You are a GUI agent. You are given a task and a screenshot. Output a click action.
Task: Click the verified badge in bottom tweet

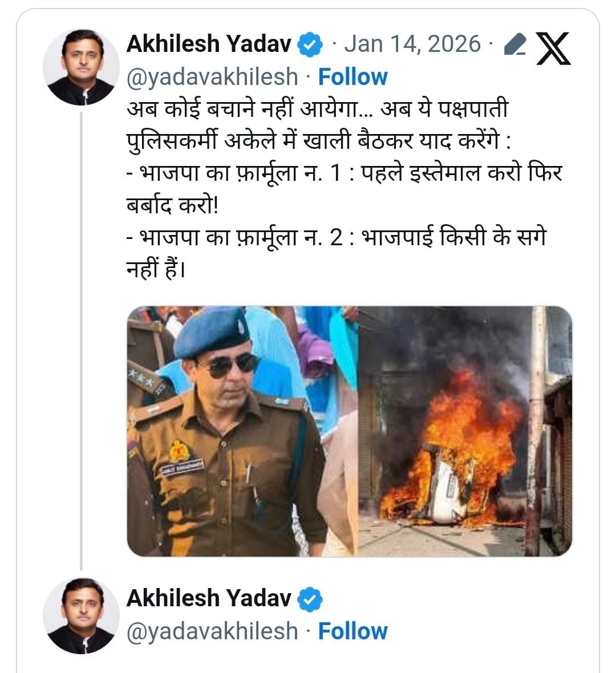tap(310, 599)
